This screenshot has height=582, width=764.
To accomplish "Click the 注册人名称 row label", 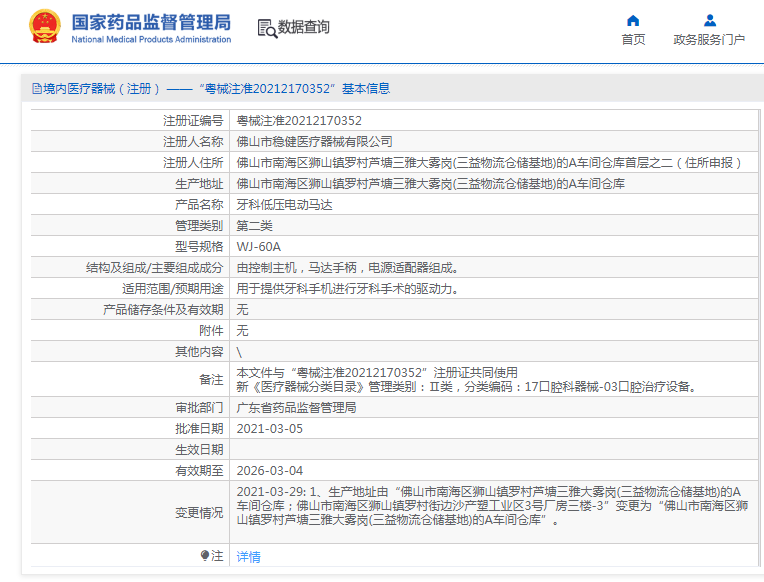I will click(x=193, y=142).
